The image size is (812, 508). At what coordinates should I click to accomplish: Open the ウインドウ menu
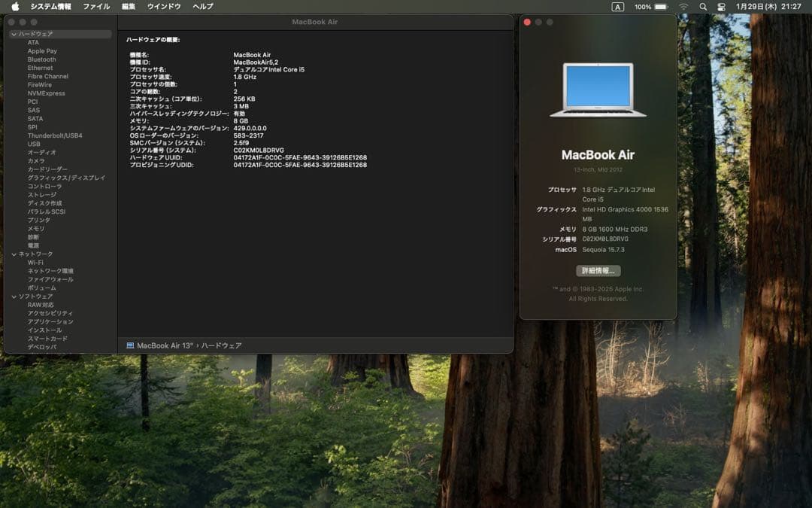pos(164,5)
